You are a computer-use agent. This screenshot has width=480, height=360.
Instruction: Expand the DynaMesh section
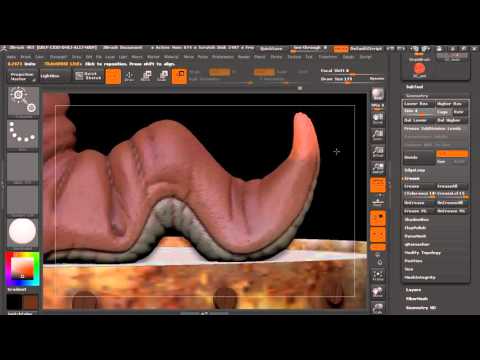click(415, 236)
